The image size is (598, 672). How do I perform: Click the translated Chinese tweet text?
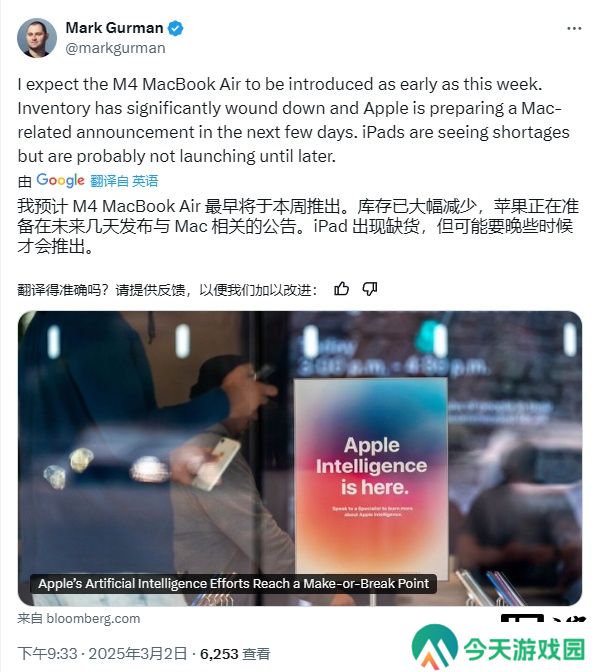click(x=298, y=226)
